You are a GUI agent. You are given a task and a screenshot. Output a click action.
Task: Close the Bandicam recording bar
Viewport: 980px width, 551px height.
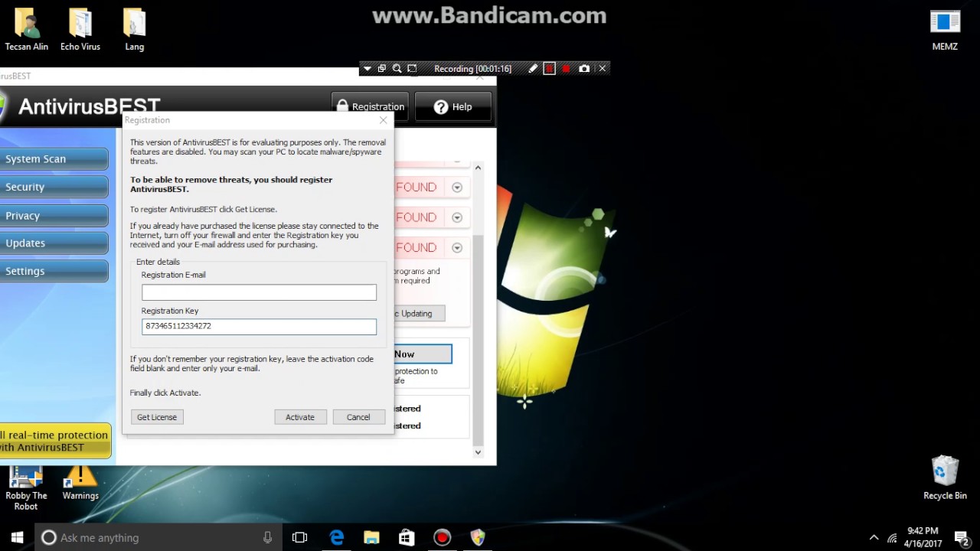coord(603,69)
